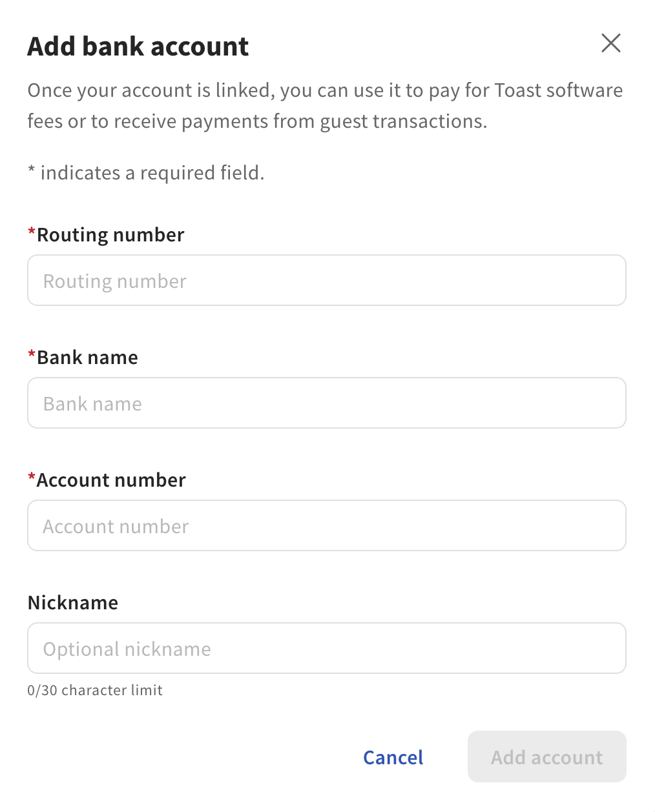Click the X to dismiss the dialog
This screenshot has width=655, height=812.
coord(610,43)
